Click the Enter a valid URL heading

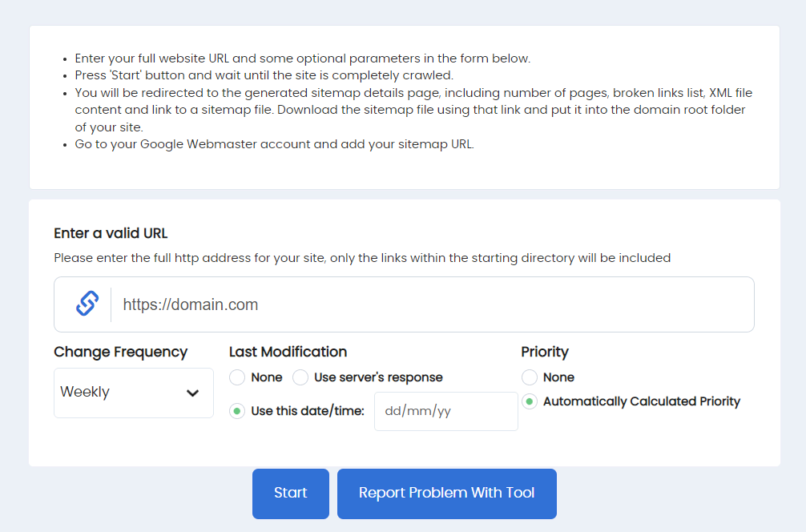click(x=111, y=233)
